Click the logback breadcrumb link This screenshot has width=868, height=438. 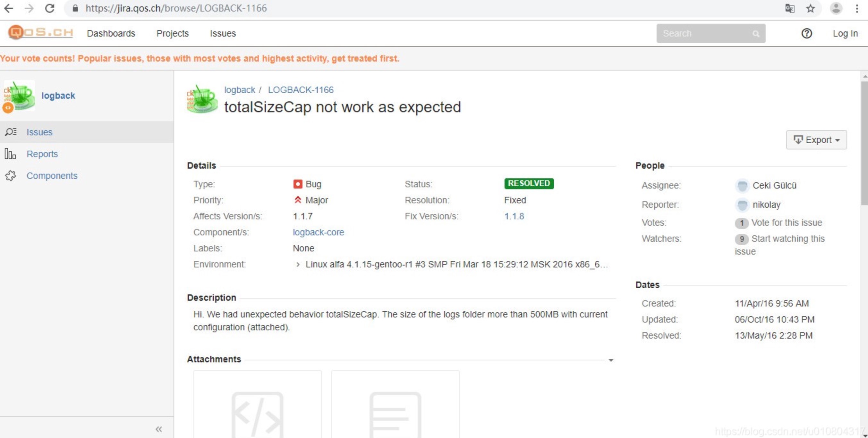pyautogui.click(x=240, y=90)
